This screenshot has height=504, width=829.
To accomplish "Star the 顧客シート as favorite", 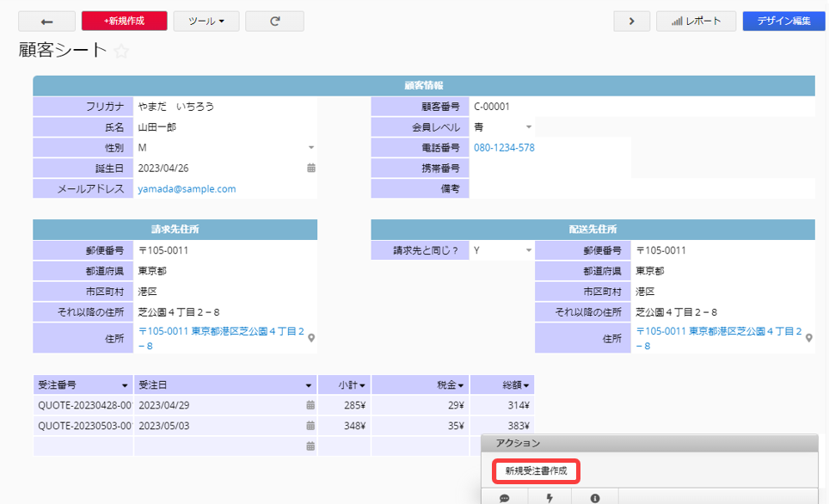I will coord(121,52).
